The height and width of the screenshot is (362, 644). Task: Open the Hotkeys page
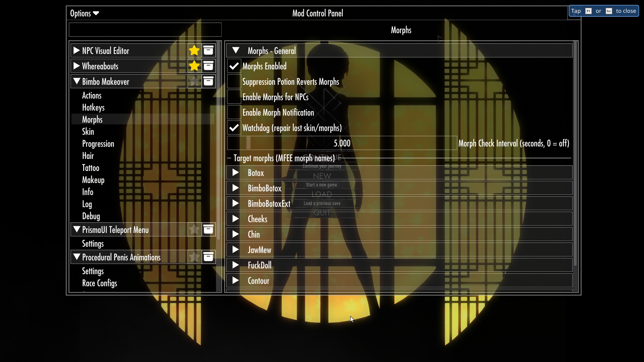click(93, 108)
